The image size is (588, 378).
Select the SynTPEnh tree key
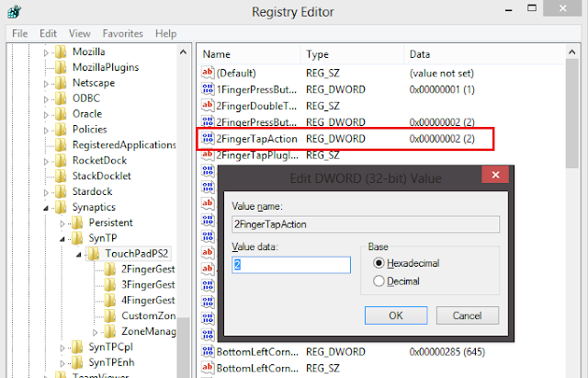pos(111,362)
